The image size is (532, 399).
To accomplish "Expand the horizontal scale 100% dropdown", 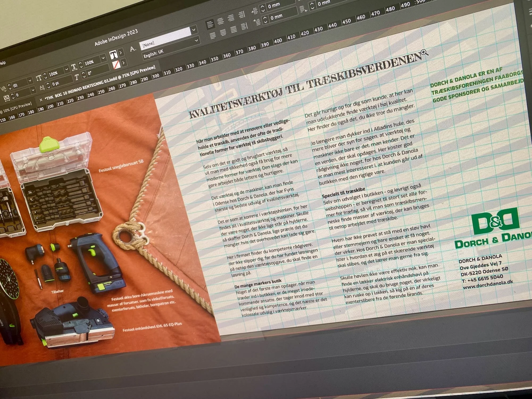I will [x=103, y=58].
